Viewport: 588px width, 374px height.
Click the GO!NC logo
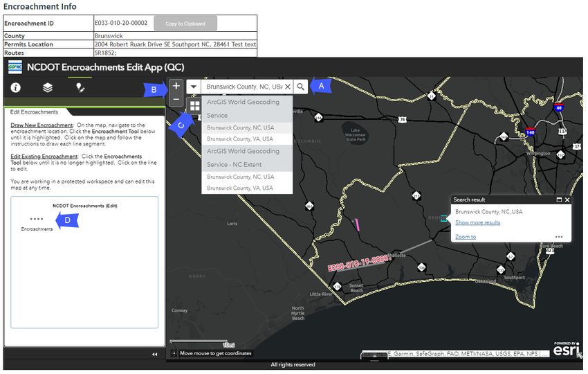tap(15, 67)
